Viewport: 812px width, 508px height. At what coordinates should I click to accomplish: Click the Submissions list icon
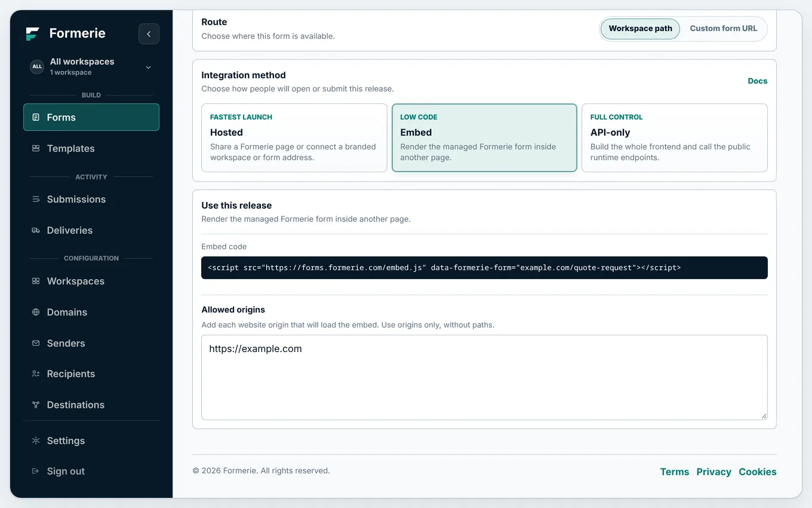coord(36,199)
